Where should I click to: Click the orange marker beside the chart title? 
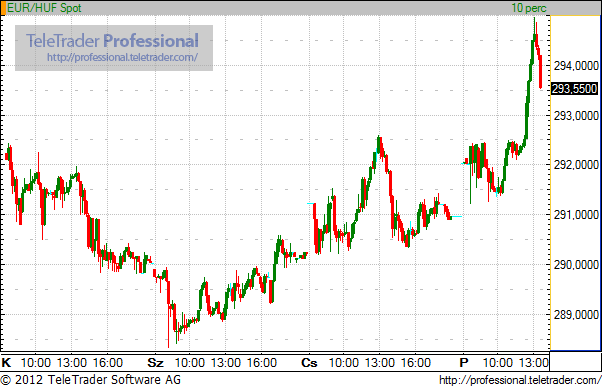pos(3,8)
